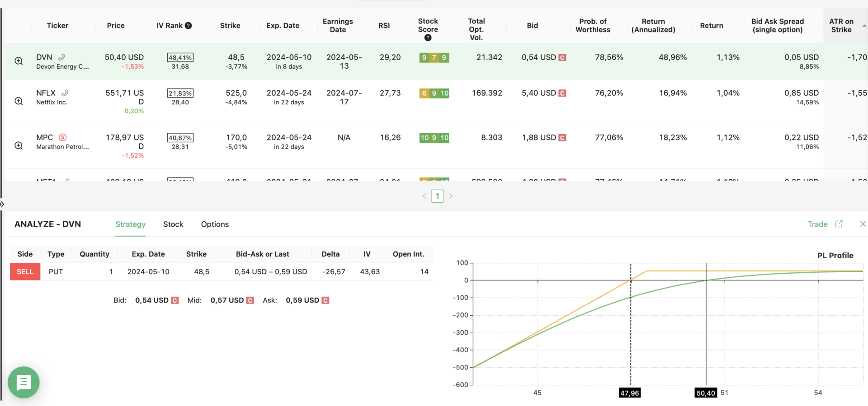This screenshot has width=868, height=406.
Task: Click the red dollar icon beside MPC
Action: pyautogui.click(x=63, y=137)
